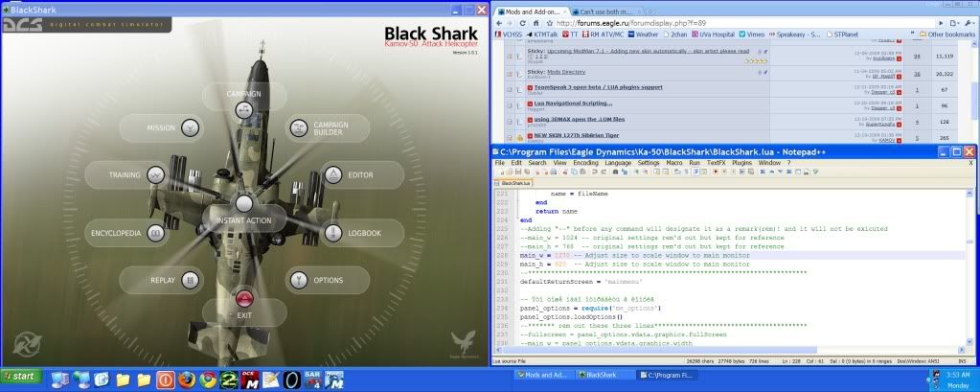Launch the Campaign Builder
The image size is (980, 392).
[328, 128]
